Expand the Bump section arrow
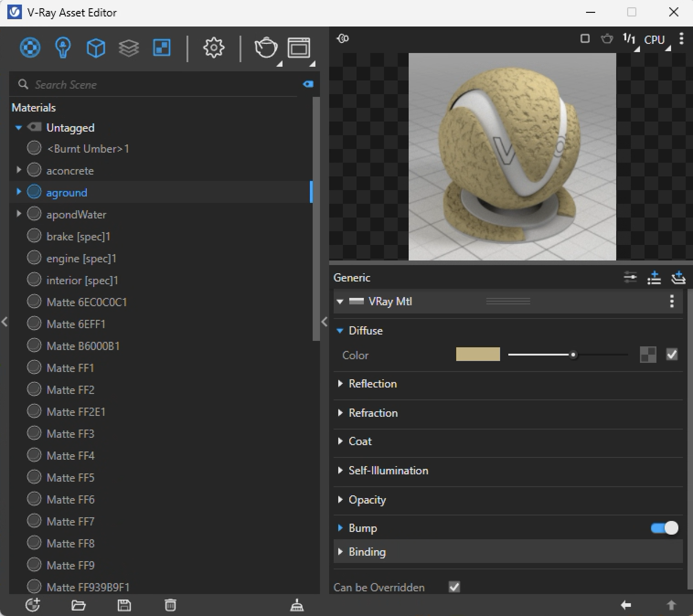Screen dimensions: 693x616 click(x=340, y=528)
